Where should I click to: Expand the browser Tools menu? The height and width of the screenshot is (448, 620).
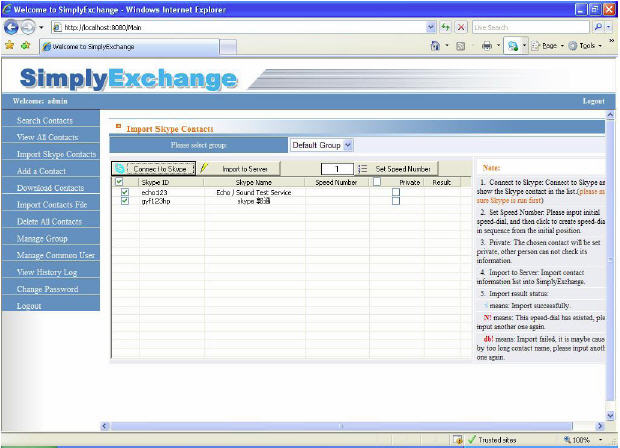[x=589, y=46]
